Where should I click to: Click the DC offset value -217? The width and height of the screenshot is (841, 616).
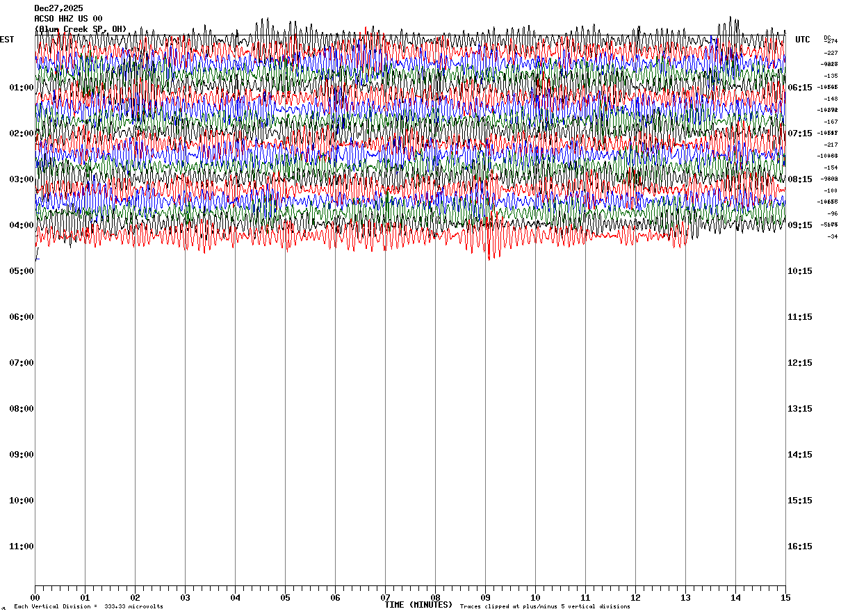point(831,145)
